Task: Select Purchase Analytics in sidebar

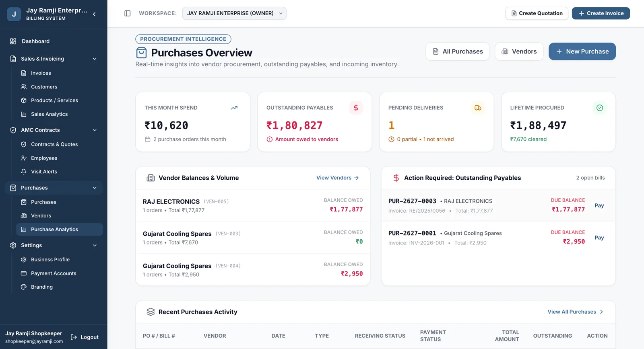Action: click(59, 230)
